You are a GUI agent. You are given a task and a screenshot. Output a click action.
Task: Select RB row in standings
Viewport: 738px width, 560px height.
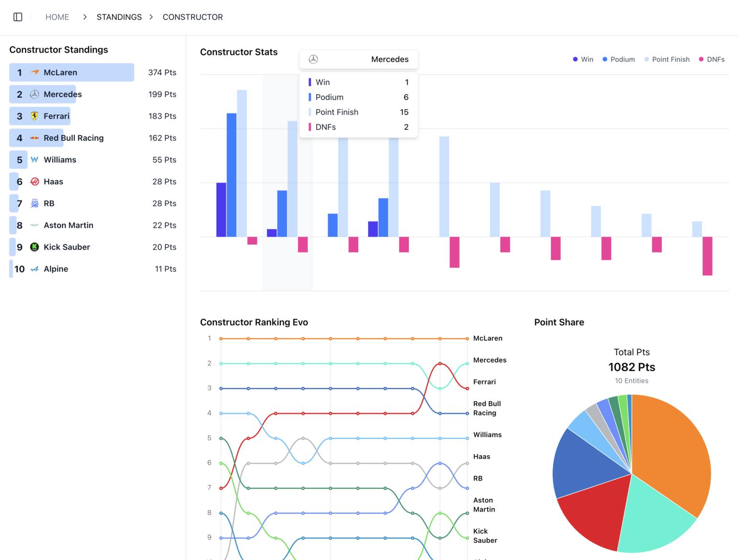(93, 203)
